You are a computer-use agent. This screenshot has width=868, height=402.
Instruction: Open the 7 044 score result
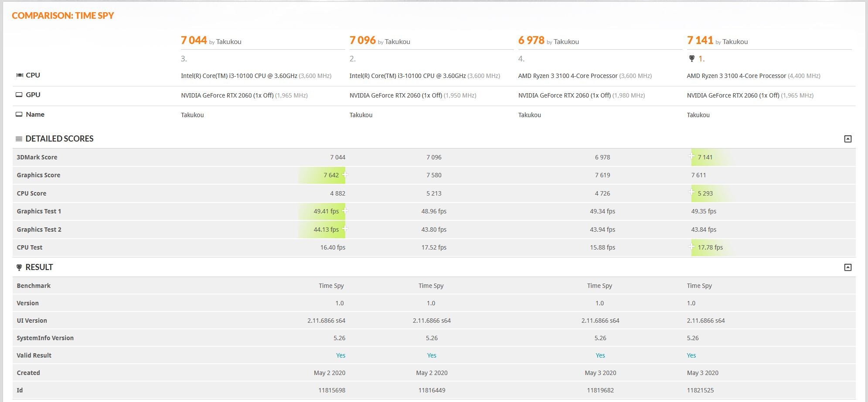click(x=194, y=41)
